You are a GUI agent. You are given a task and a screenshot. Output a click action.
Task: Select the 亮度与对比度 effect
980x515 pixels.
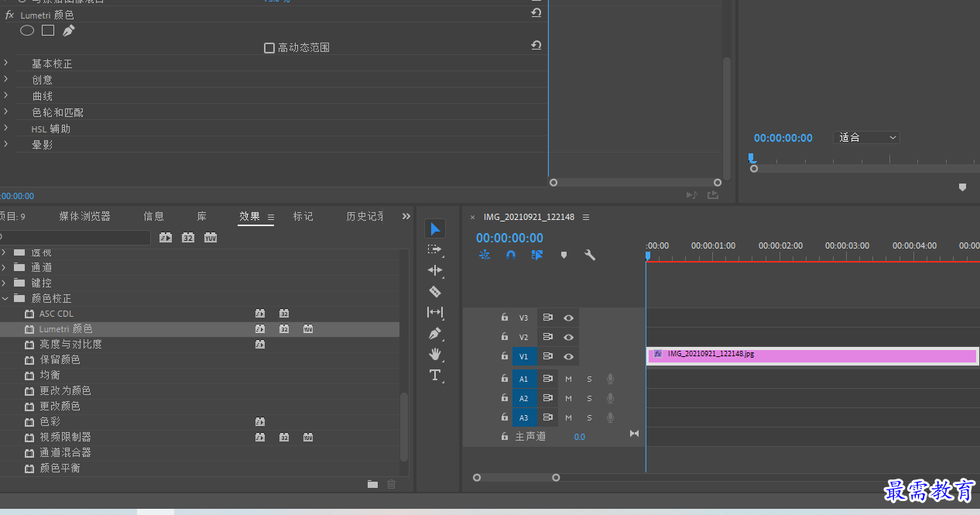tap(70, 345)
